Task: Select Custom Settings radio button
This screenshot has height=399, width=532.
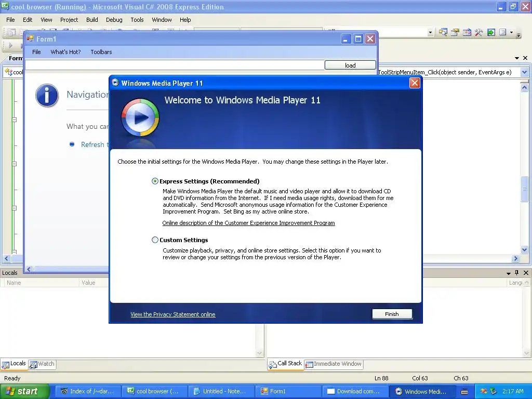Action: (x=155, y=240)
